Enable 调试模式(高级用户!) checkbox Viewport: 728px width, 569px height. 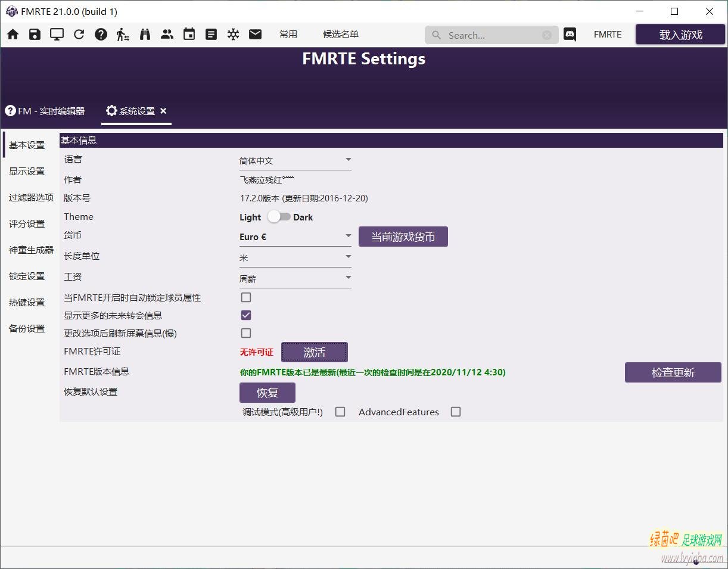point(340,412)
